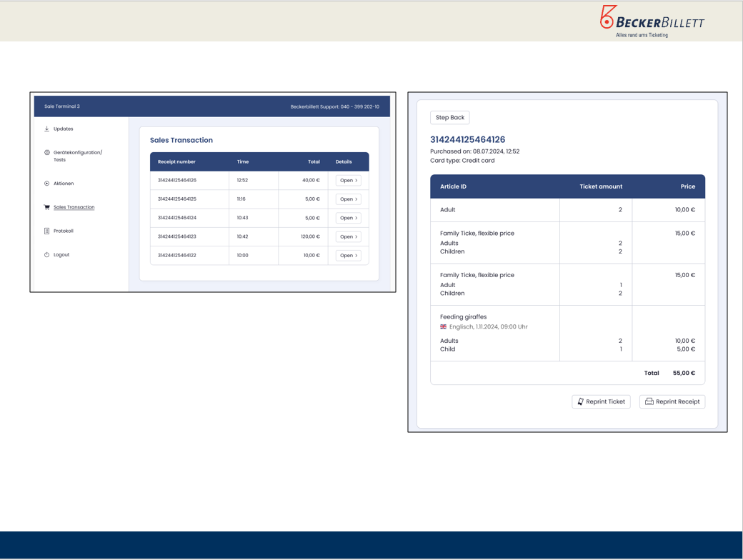The image size is (743, 560).
Task: Open details for the 11:16 transaction
Action: 348,199
